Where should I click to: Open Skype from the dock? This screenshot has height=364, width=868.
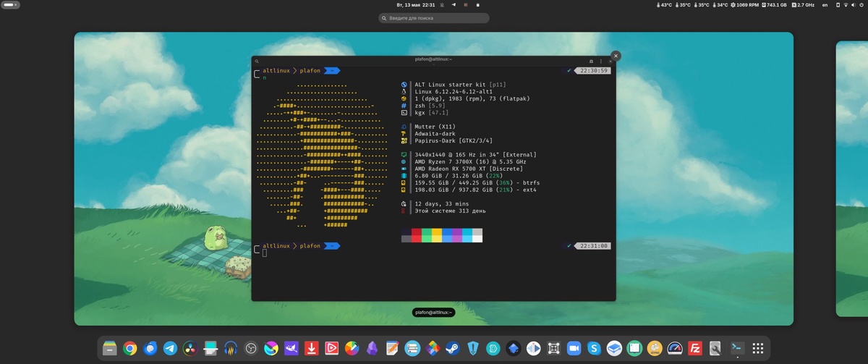coord(594,348)
